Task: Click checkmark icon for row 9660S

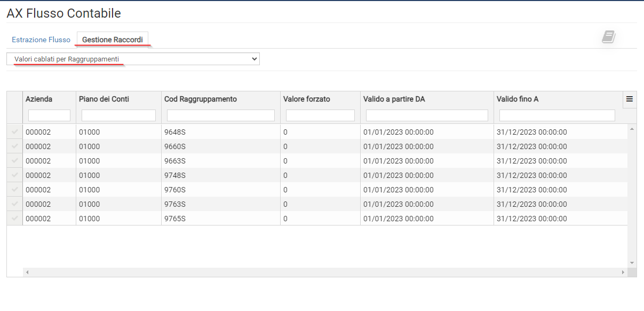Action: (x=15, y=146)
